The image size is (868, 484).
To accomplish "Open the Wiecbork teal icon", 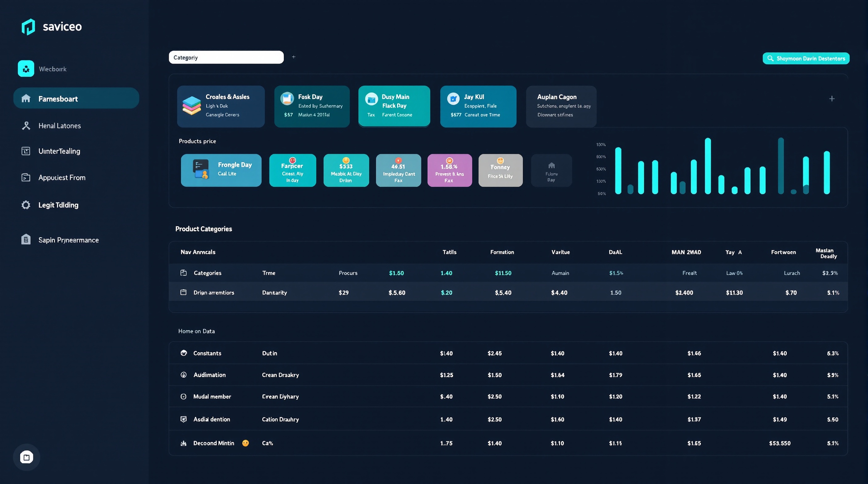I will coord(26,69).
